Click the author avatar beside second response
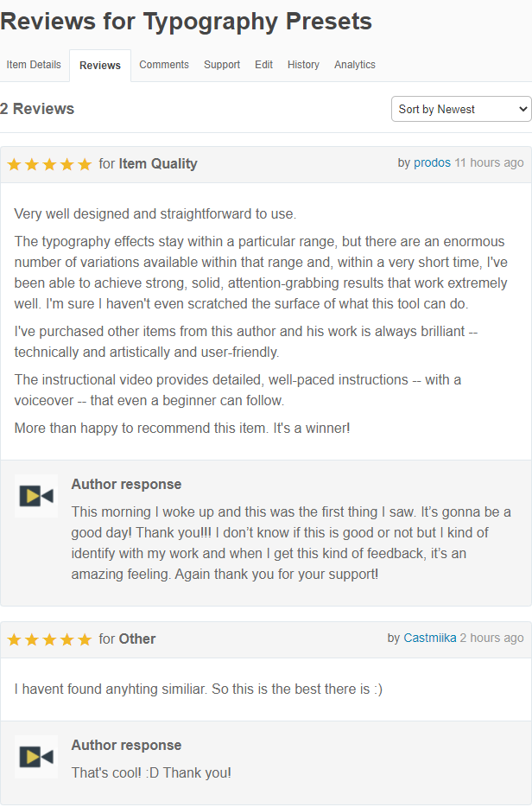This screenshot has height=807, width=532. point(36,757)
